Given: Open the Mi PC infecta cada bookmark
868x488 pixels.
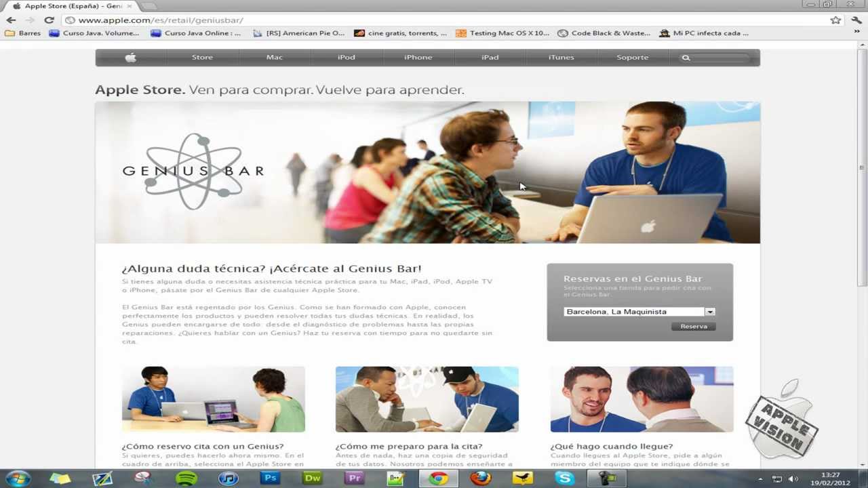Looking at the screenshot, I should tap(704, 33).
